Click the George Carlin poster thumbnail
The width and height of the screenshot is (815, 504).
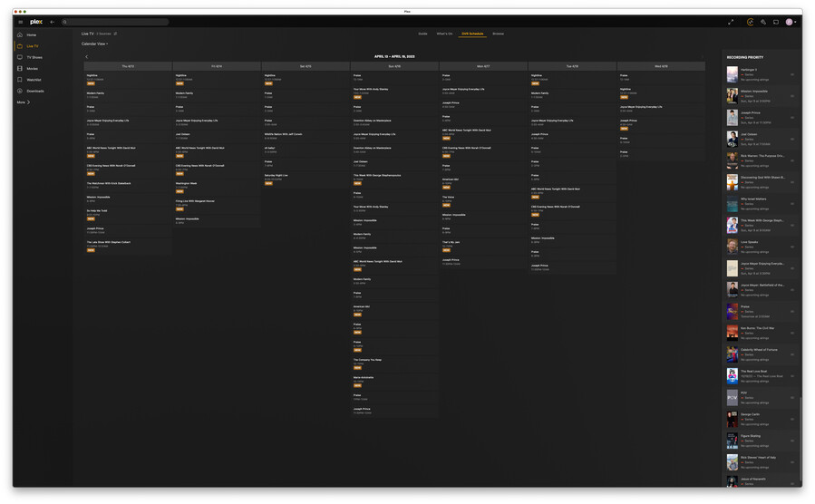(x=732, y=420)
